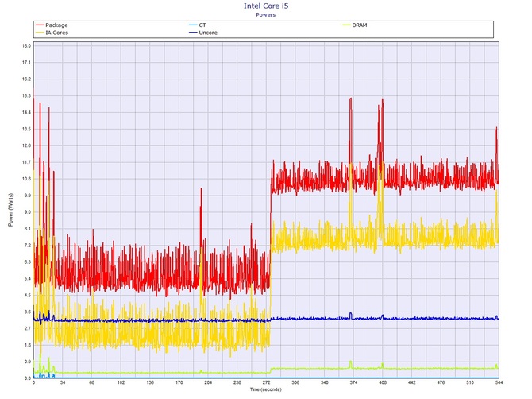Click the 204 seconds x-axis tick label
The image size is (532, 399).
click(208, 382)
